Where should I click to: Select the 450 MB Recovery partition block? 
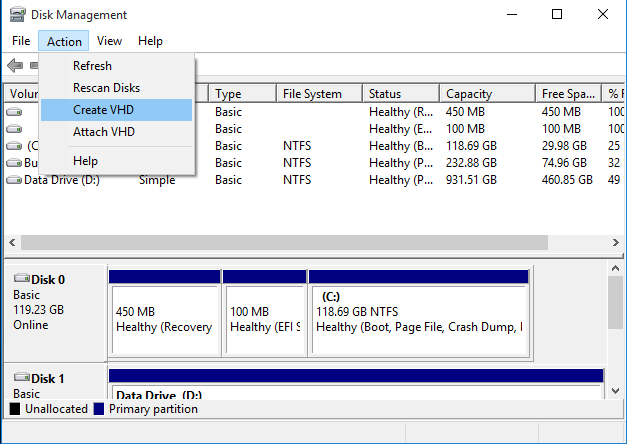point(164,313)
